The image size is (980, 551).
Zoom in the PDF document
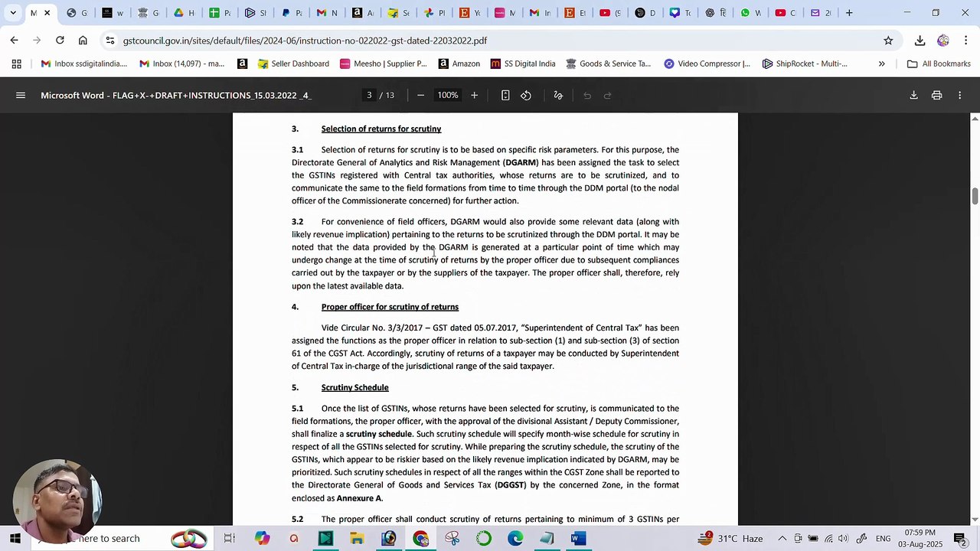(474, 96)
